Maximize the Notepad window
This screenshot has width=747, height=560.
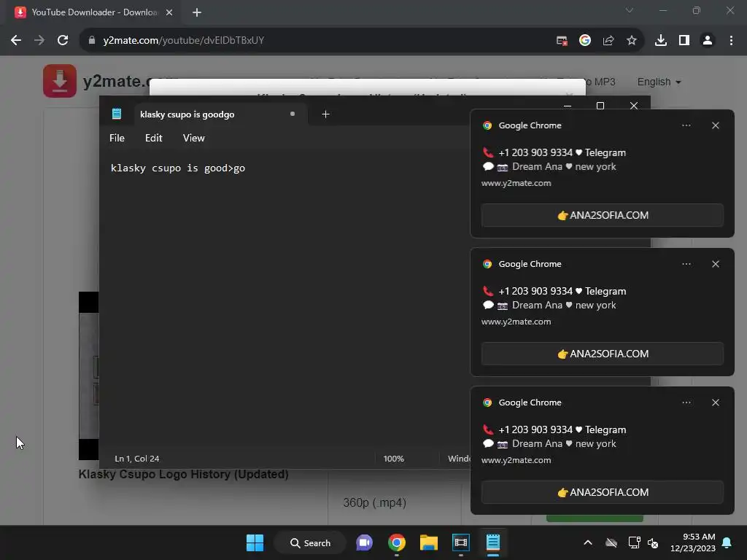[600, 106]
